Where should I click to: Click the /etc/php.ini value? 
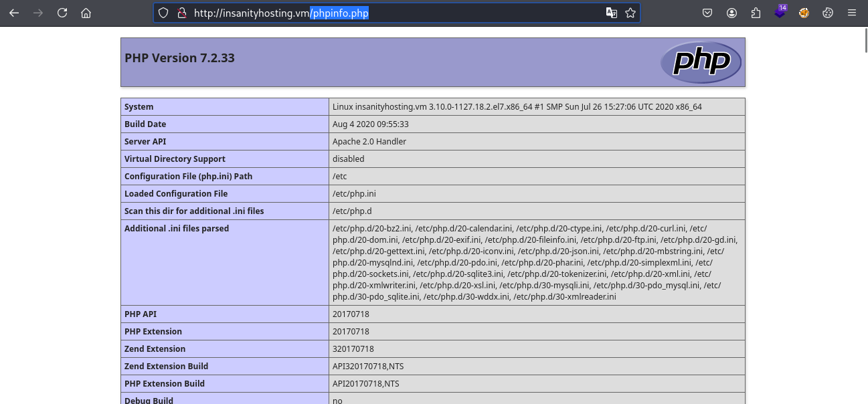click(x=354, y=194)
